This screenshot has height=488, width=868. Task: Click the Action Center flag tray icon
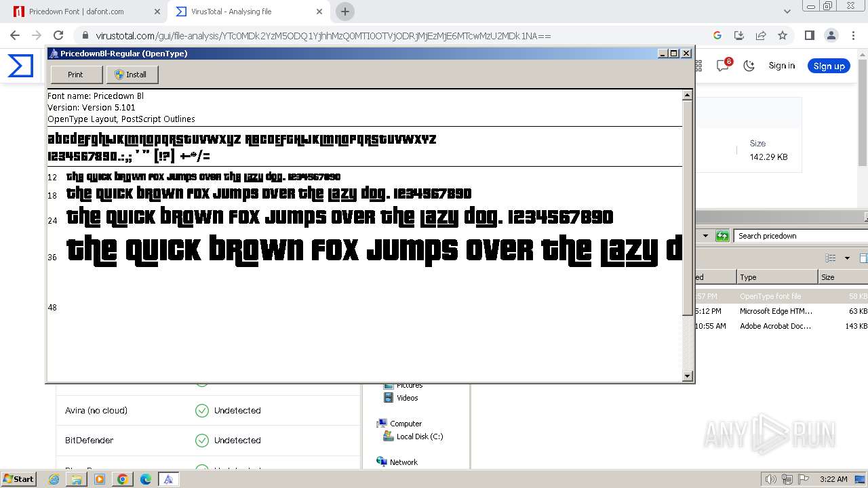coord(803,479)
